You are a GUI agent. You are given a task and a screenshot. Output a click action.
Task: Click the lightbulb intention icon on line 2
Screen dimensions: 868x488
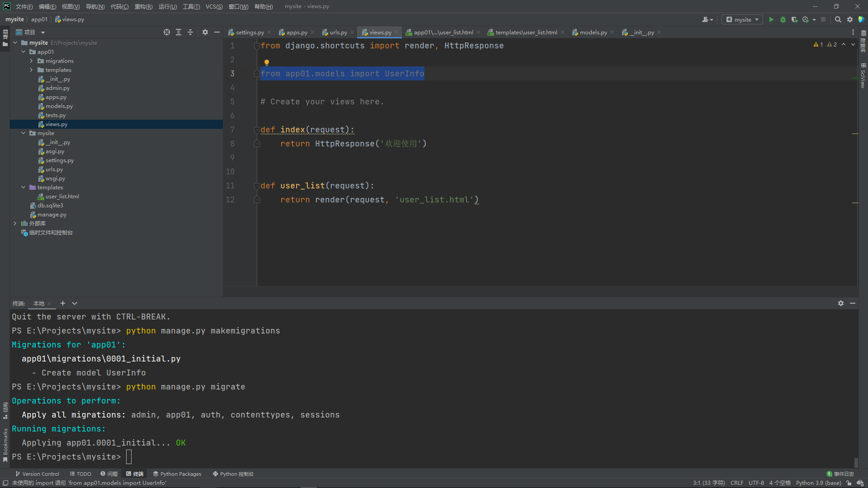click(x=267, y=62)
